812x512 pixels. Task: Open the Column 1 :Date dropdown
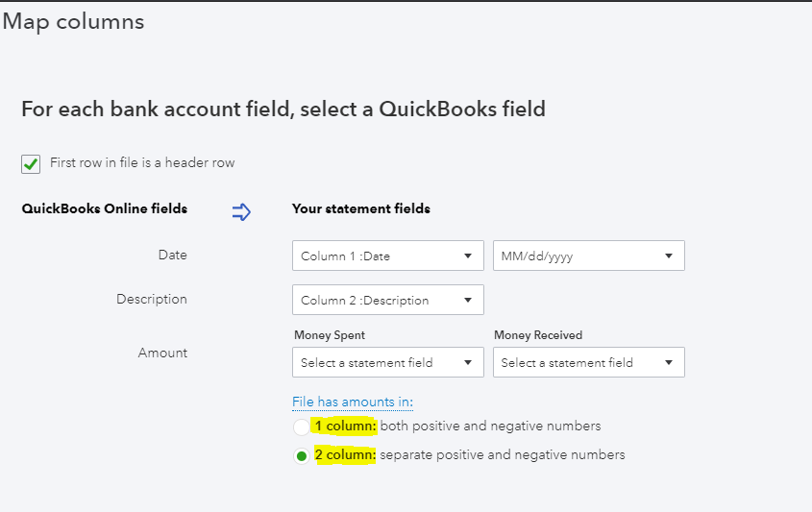[x=387, y=256]
